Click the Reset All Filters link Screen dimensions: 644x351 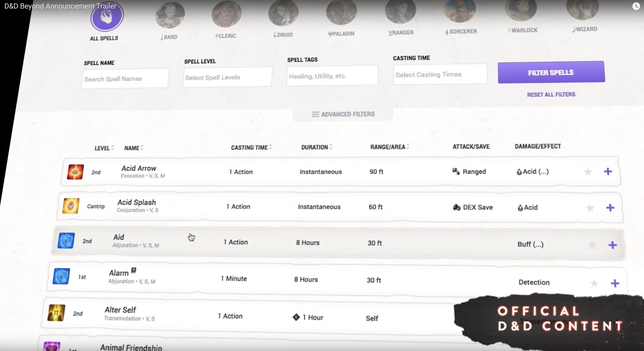(x=551, y=94)
